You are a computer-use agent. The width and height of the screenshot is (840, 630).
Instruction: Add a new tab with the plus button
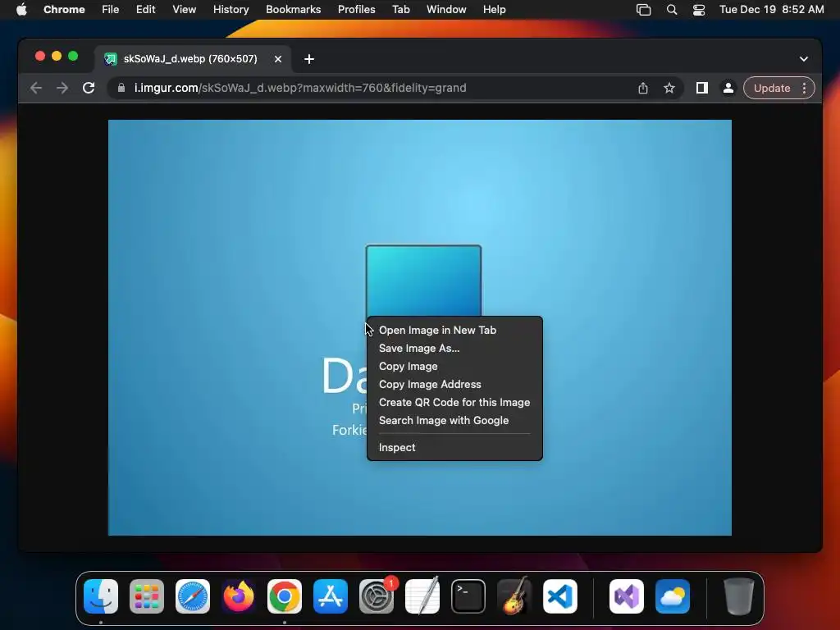tap(309, 59)
